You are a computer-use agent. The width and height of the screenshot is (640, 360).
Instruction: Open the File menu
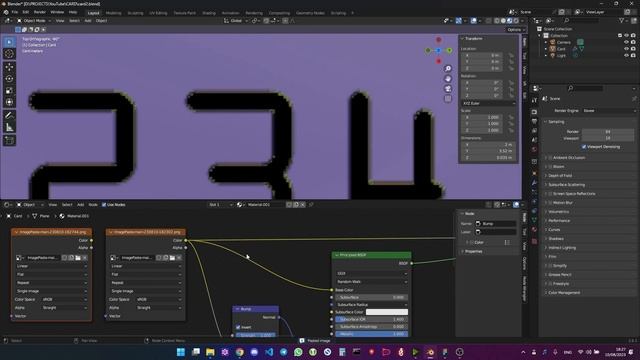(14, 12)
